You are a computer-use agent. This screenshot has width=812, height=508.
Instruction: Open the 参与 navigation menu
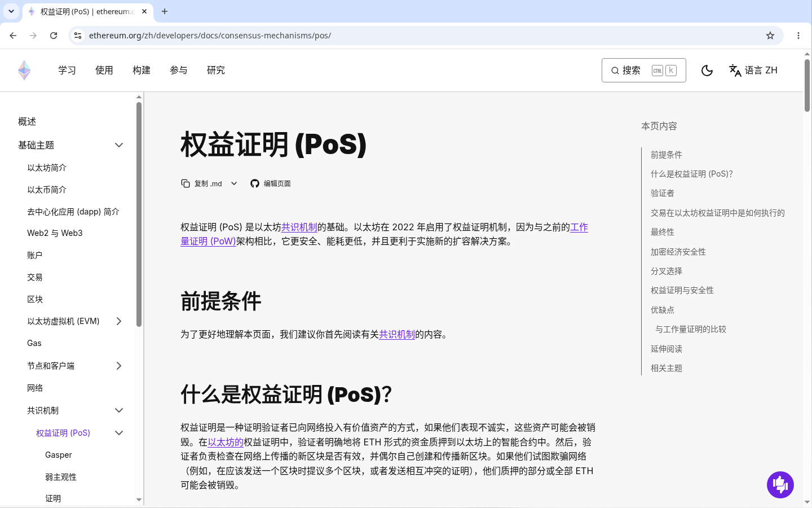[x=179, y=71]
